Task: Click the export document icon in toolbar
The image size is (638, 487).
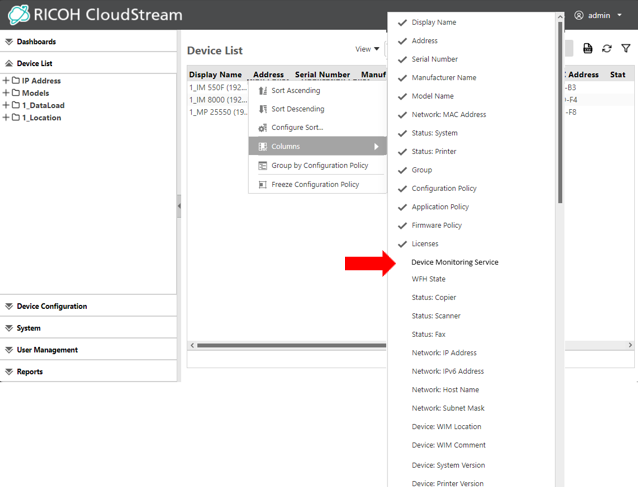Action: 588,49
